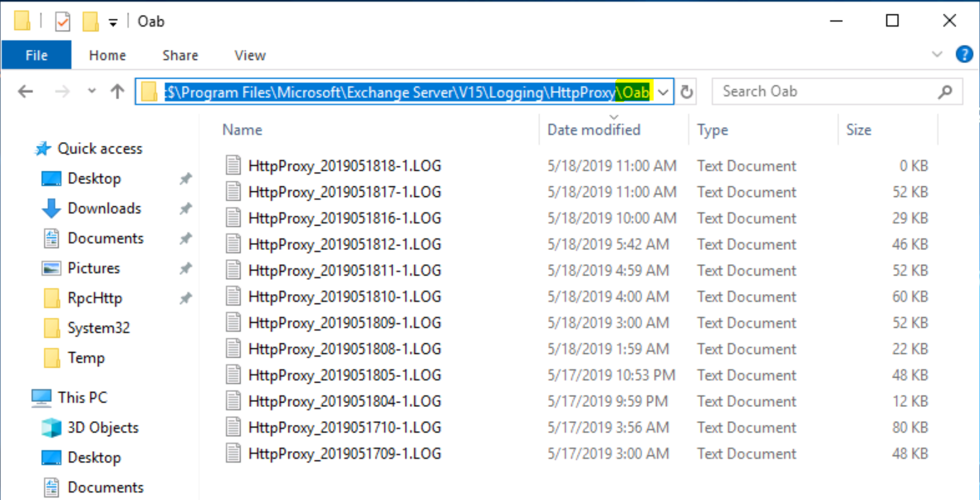Select file HttpProxy_2019051805-1.LOG
The height and width of the screenshot is (500, 980).
pos(345,375)
